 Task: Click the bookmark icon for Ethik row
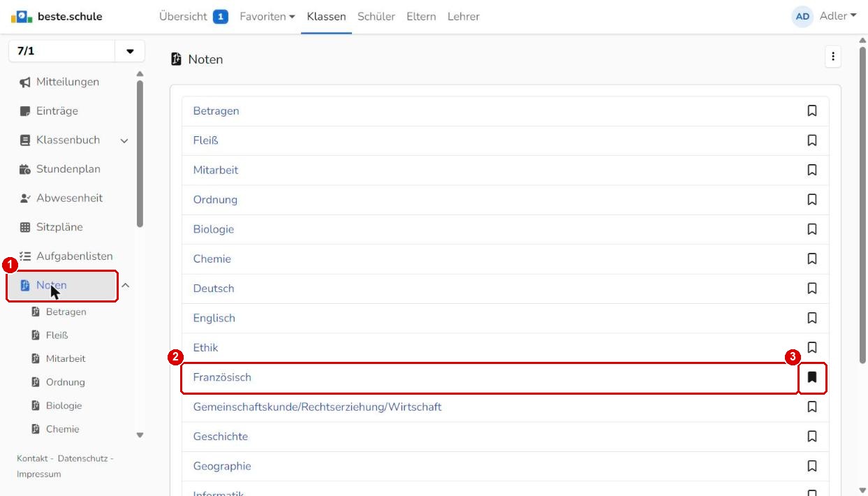(812, 347)
